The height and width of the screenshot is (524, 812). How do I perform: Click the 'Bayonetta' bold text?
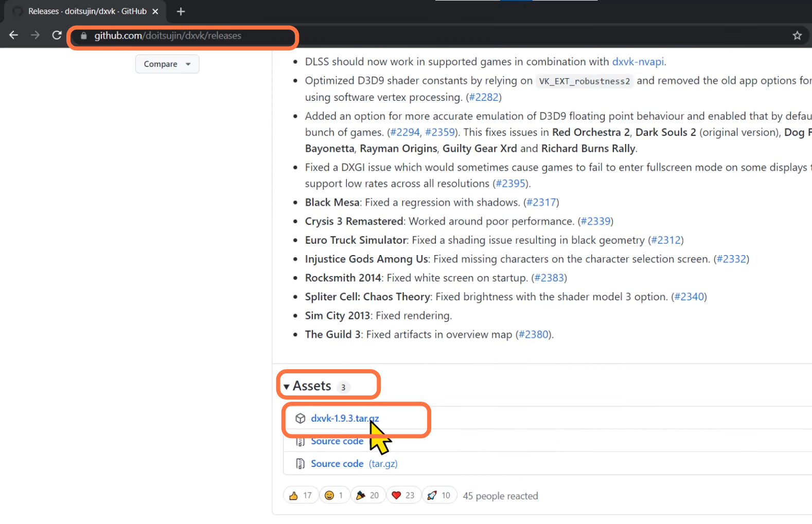[329, 149]
